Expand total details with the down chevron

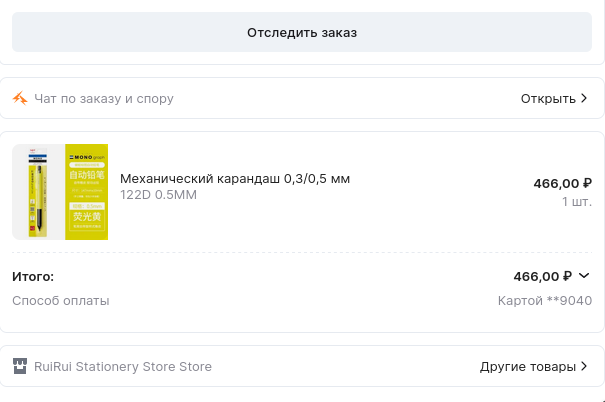[585, 276]
